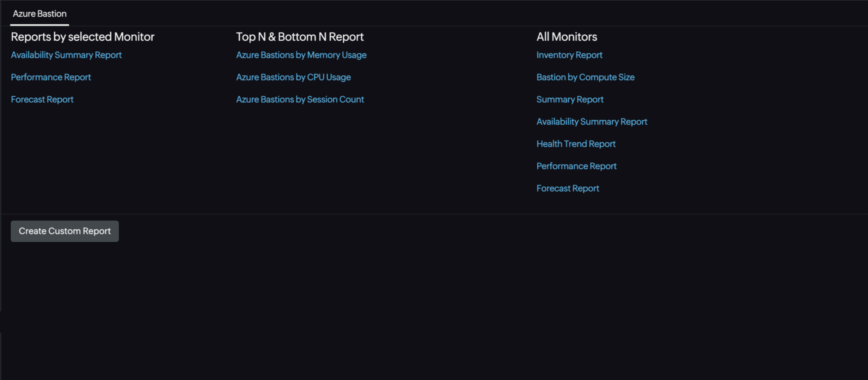The width and height of the screenshot is (868, 380).
Task: View Azure Bastions by CPU Usage report
Action: pos(293,77)
